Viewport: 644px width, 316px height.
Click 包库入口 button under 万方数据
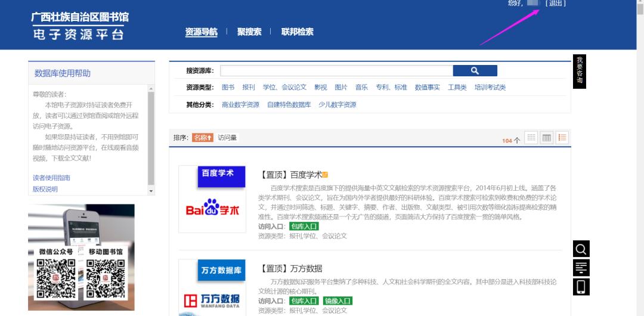click(x=304, y=300)
